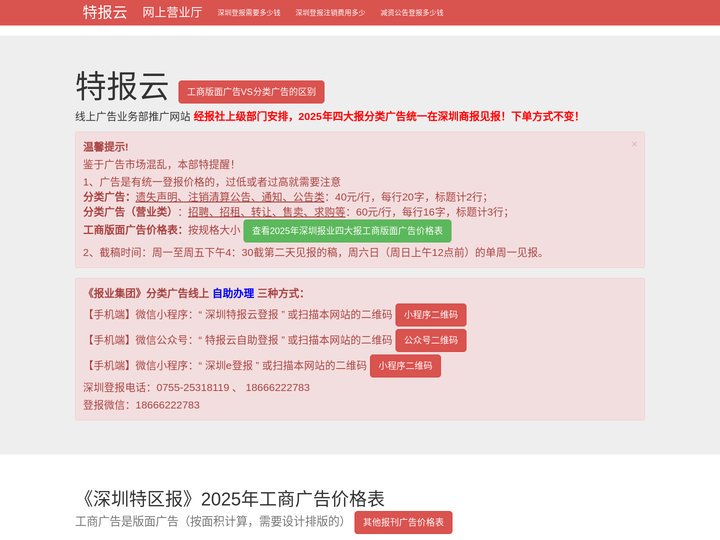Open the 减资公告登报多少钱 navbar link
This screenshot has height=540, width=720.
pos(412,13)
